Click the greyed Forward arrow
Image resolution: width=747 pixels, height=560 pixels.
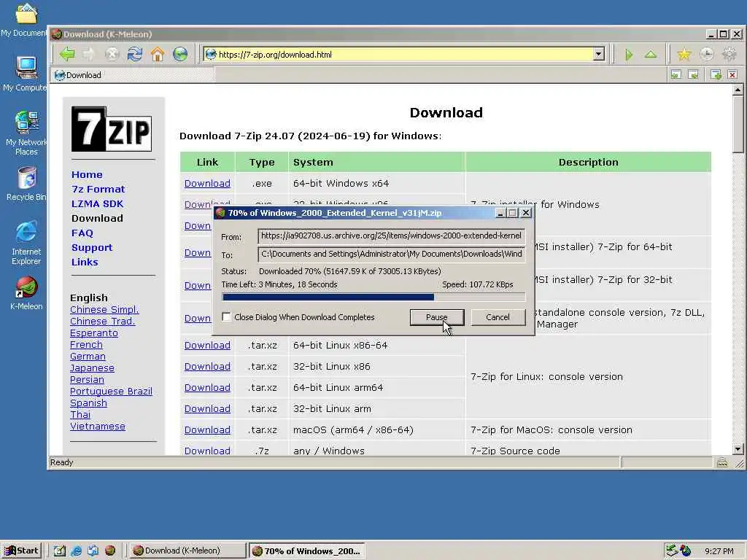89,54
